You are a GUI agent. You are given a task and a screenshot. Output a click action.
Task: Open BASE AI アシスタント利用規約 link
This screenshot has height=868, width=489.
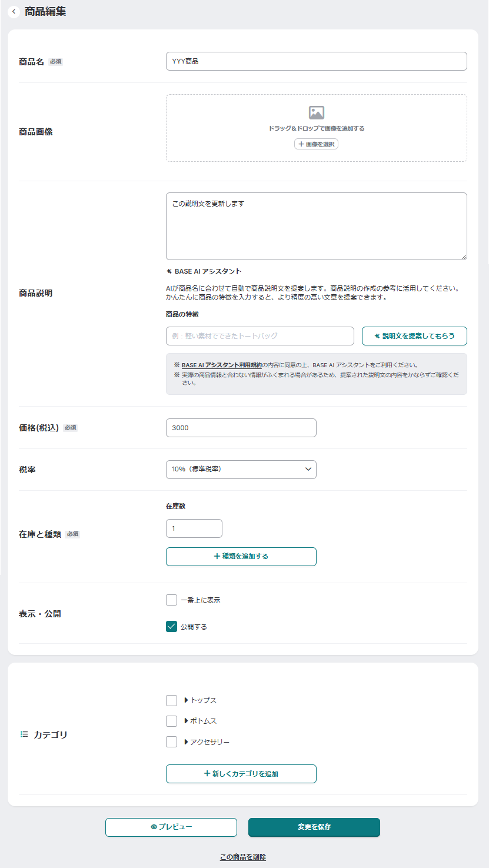pyautogui.click(x=221, y=365)
